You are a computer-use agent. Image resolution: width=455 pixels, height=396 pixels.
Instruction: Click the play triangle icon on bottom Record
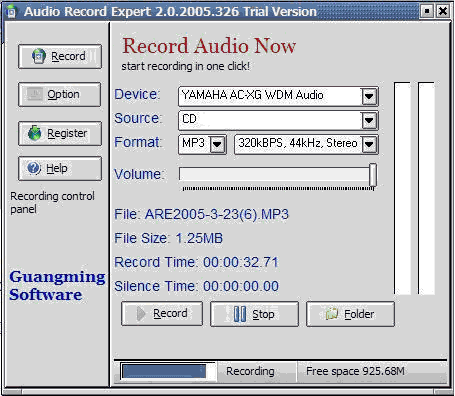[141, 314]
